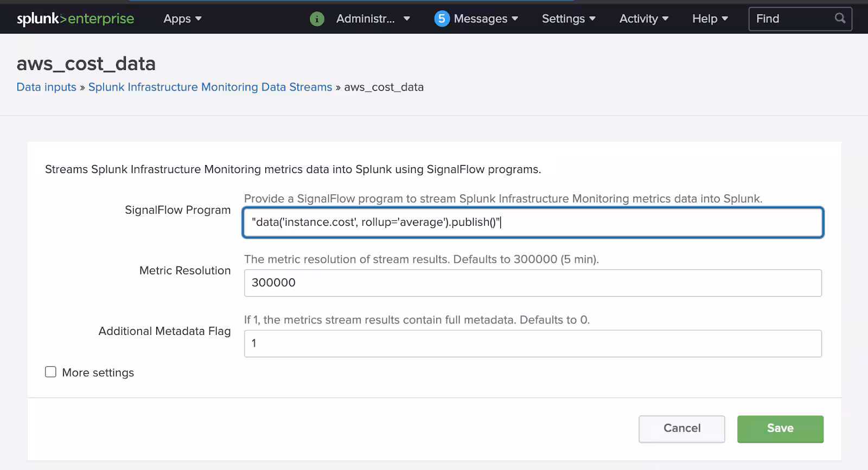Click into the SignalFlow Program field
868x470 pixels.
pos(532,223)
